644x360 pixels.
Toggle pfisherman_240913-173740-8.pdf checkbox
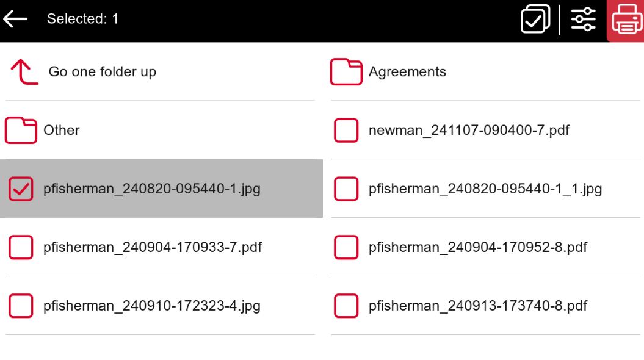(x=346, y=306)
